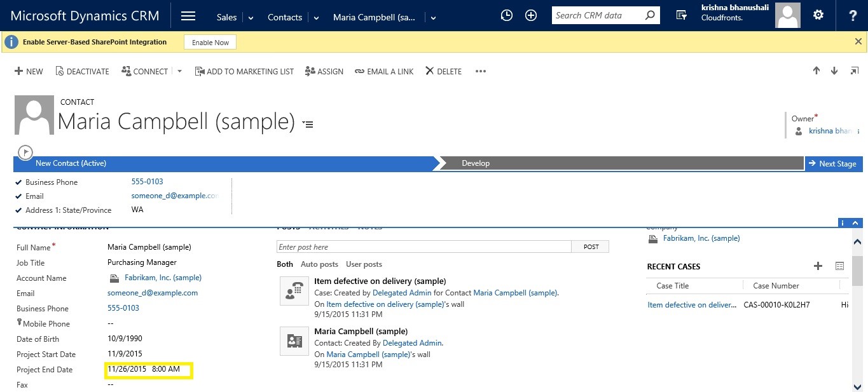Add a new recent case
The height and width of the screenshot is (392, 868).
point(818,266)
